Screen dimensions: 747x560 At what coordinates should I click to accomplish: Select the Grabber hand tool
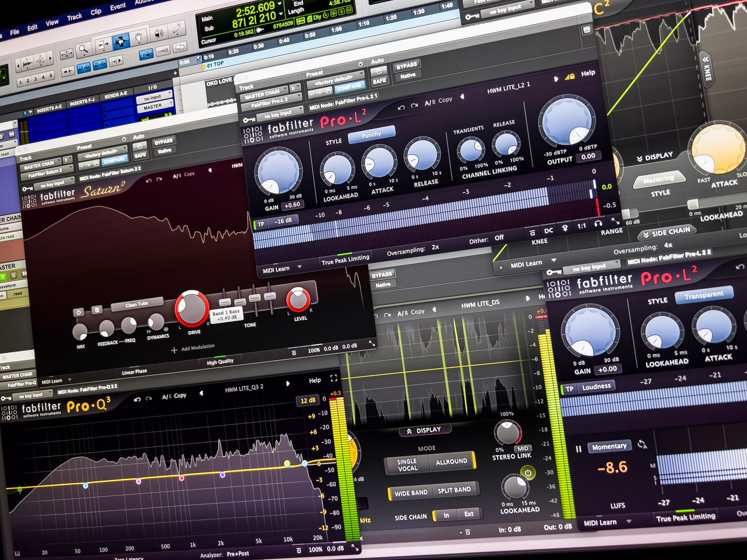tap(139, 37)
